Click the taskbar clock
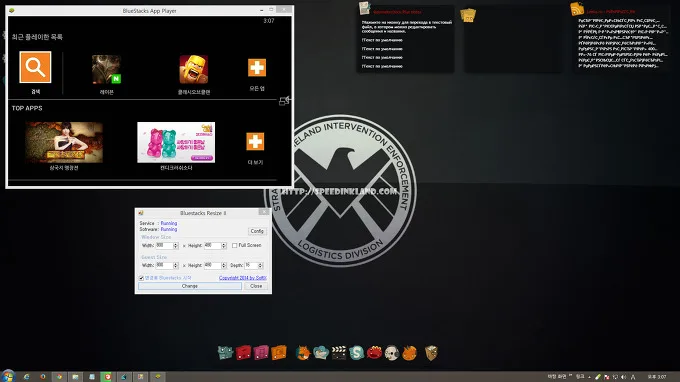 657,377
